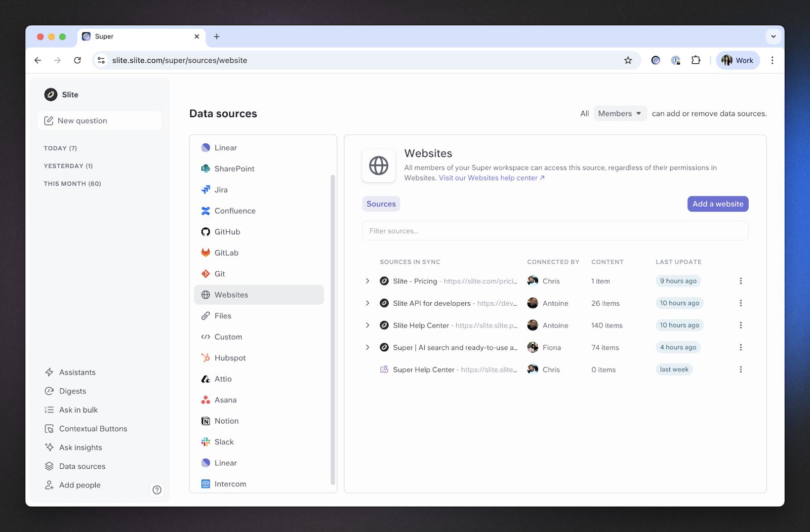Open kebab menu for Slite API for developers
Screen dimensions: 810x532
click(x=741, y=303)
